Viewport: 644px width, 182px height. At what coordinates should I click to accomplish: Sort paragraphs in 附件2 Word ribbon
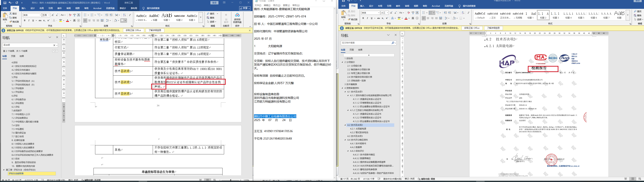124,15
